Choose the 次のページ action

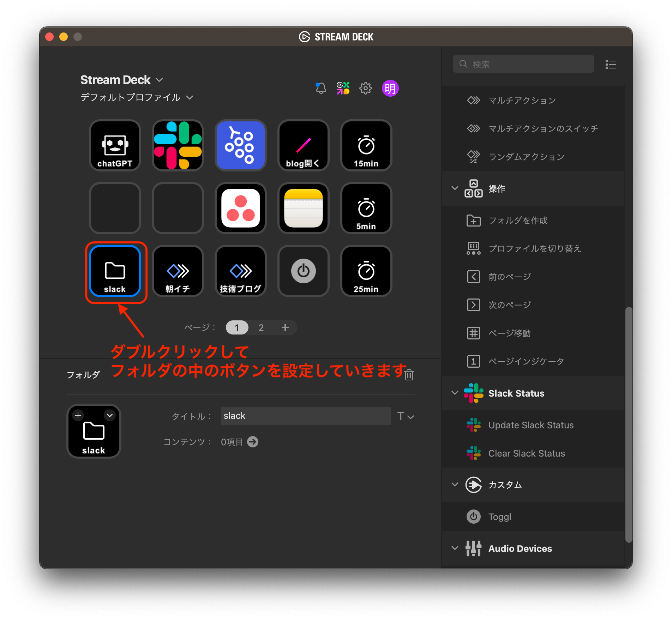tap(533, 305)
